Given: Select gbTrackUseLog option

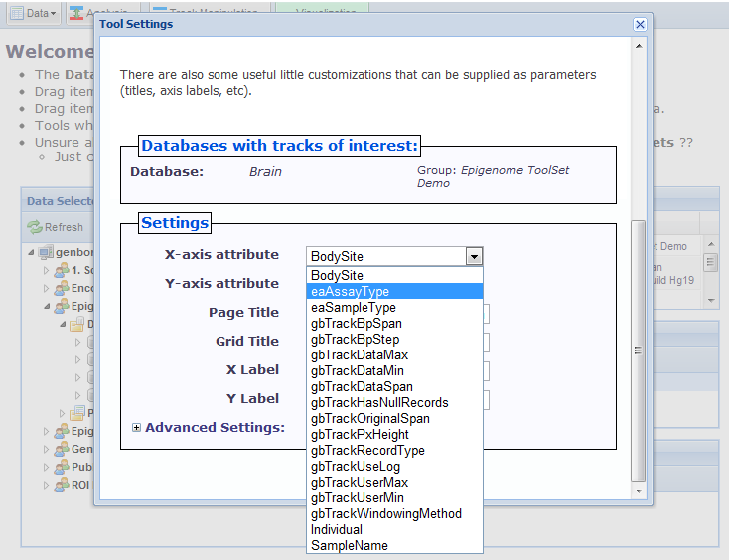Looking at the screenshot, I should pos(355,467).
